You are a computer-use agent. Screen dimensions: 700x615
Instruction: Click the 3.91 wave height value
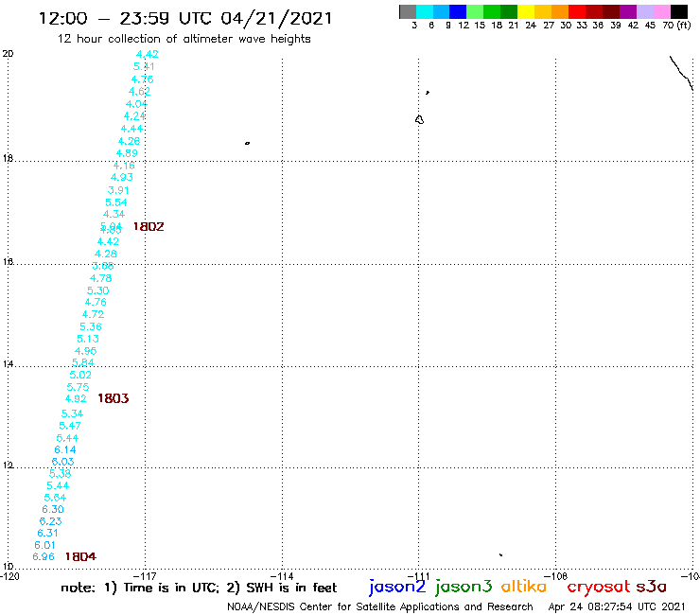[118, 190]
